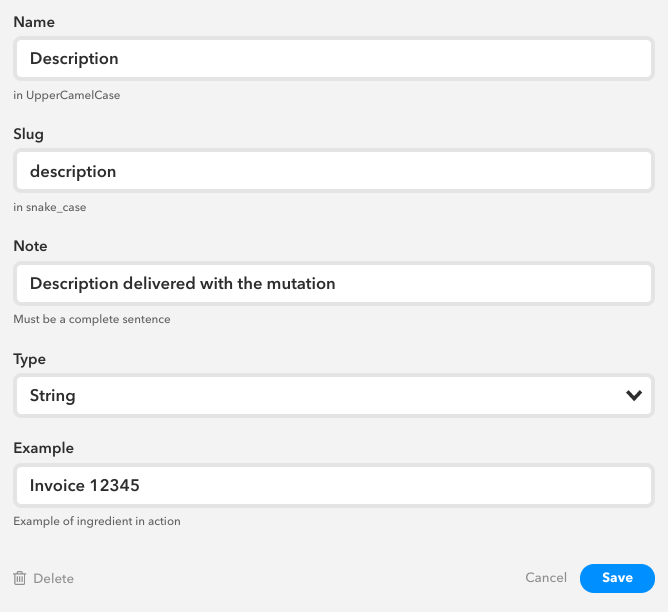Click the Delete link text

(54, 578)
